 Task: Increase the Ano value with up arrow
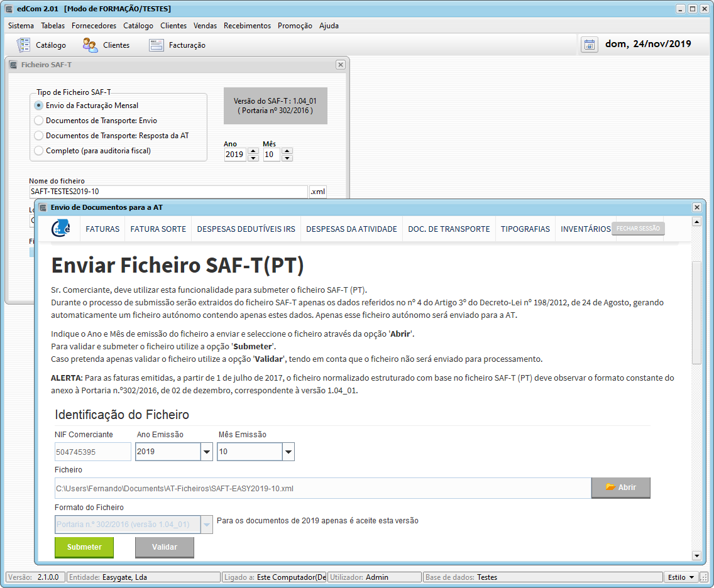coord(253,151)
